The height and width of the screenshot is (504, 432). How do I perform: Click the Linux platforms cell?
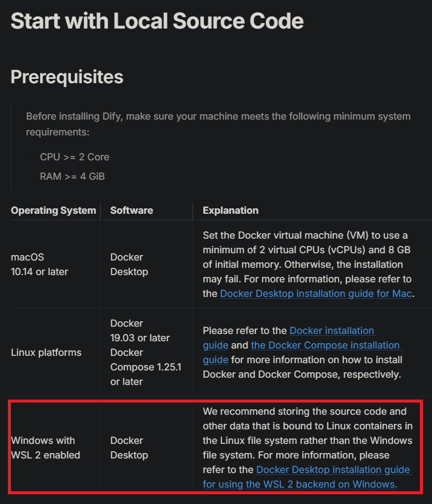click(46, 353)
